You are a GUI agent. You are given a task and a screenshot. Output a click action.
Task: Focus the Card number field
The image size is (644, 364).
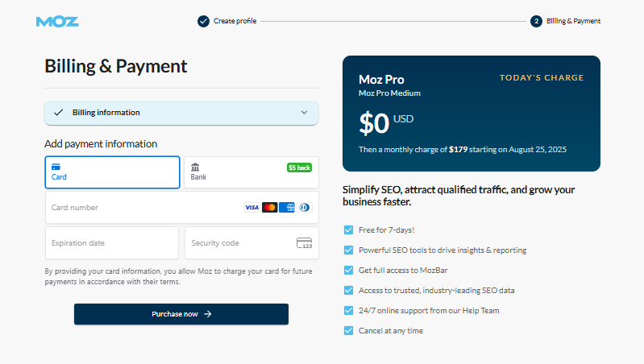pyautogui.click(x=181, y=207)
